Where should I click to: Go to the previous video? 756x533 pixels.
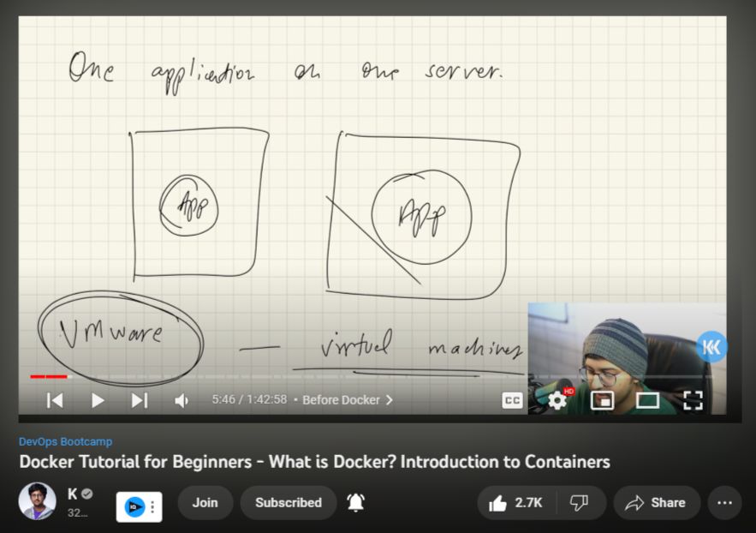click(x=55, y=400)
